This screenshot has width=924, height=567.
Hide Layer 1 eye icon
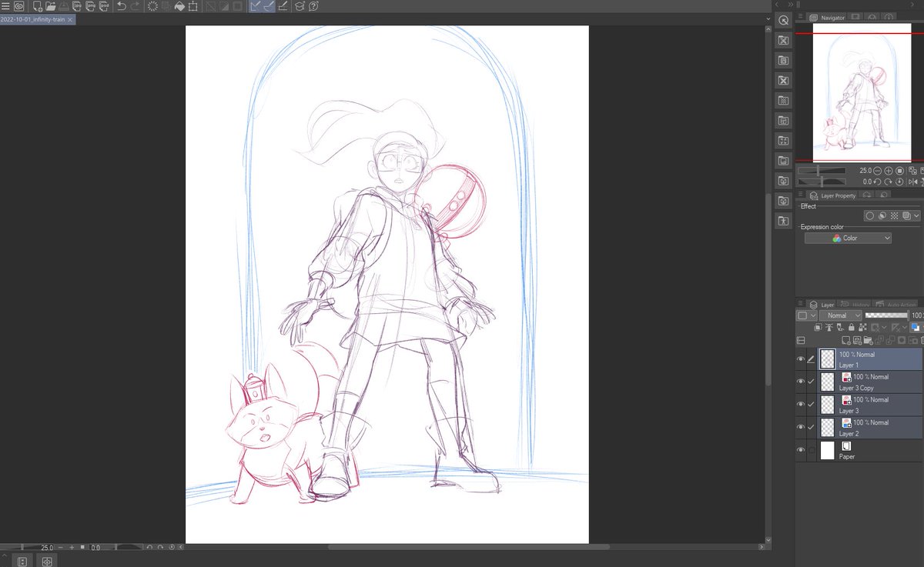click(801, 359)
